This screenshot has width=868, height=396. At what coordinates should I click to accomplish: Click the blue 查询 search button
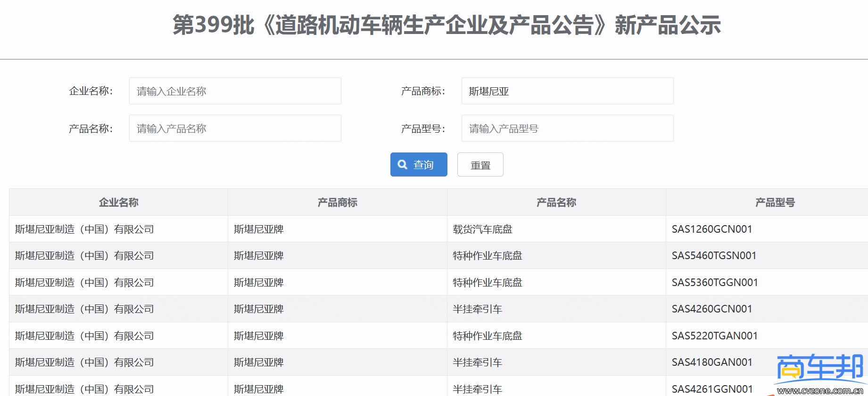[x=419, y=165]
